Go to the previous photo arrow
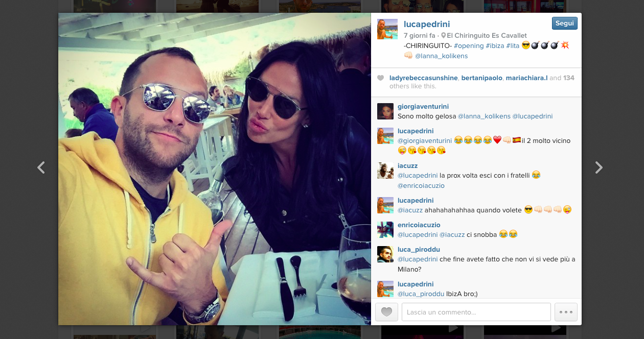 41,167
